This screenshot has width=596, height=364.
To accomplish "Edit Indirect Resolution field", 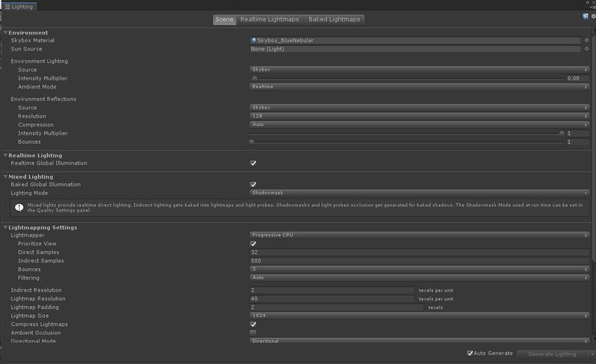I will 332,290.
